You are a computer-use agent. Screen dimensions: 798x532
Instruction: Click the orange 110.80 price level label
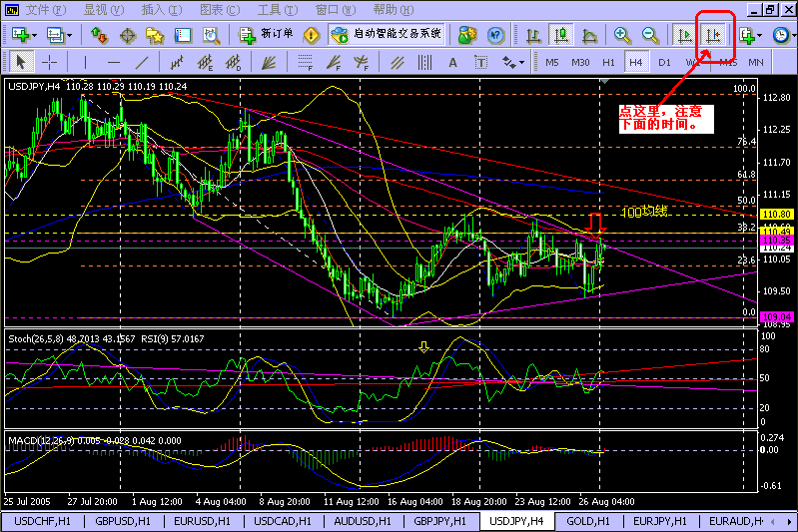[777, 214]
